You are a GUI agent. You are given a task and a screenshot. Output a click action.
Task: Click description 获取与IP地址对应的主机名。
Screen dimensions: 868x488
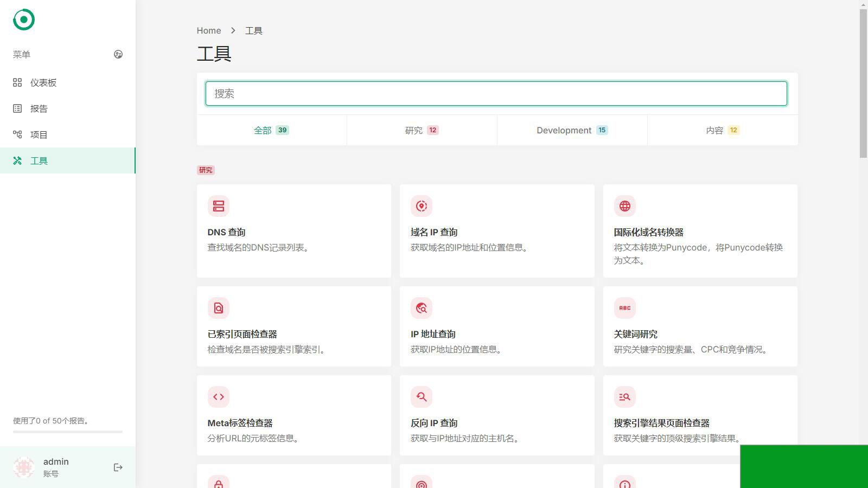pyautogui.click(x=467, y=438)
